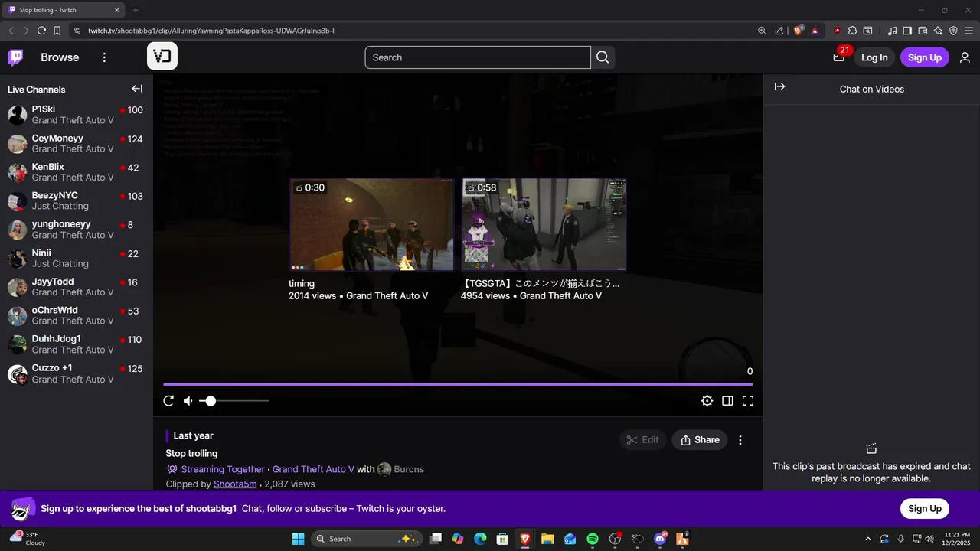Viewport: 980px width, 551px height.
Task: Reload the page in the browser
Action: [x=41, y=31]
